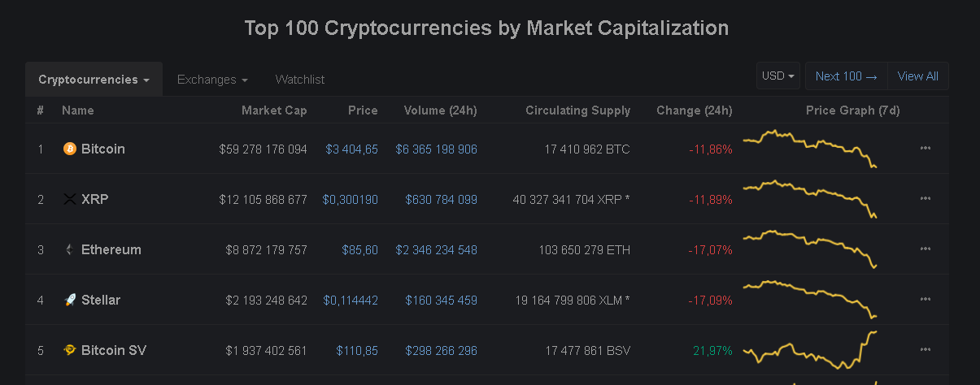The height and width of the screenshot is (385, 980).
Task: Click Bitcoin's price $3 404,65 link
Action: point(351,149)
